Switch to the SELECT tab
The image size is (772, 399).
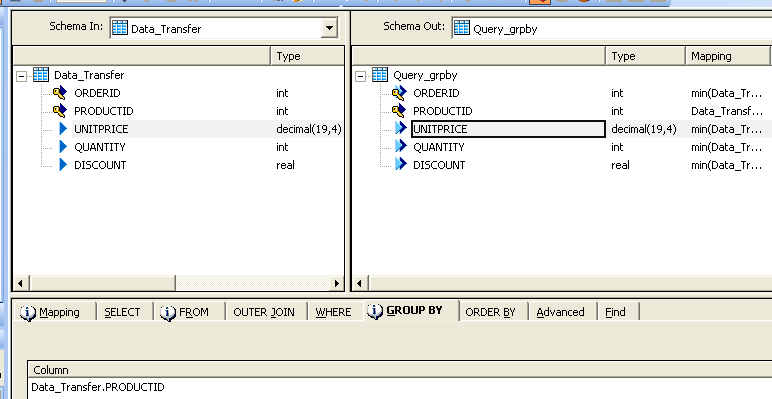tap(123, 312)
